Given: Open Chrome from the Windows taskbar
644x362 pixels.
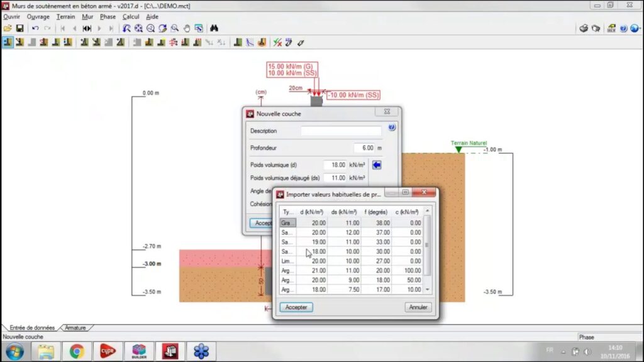Looking at the screenshot, I should click(77, 351).
